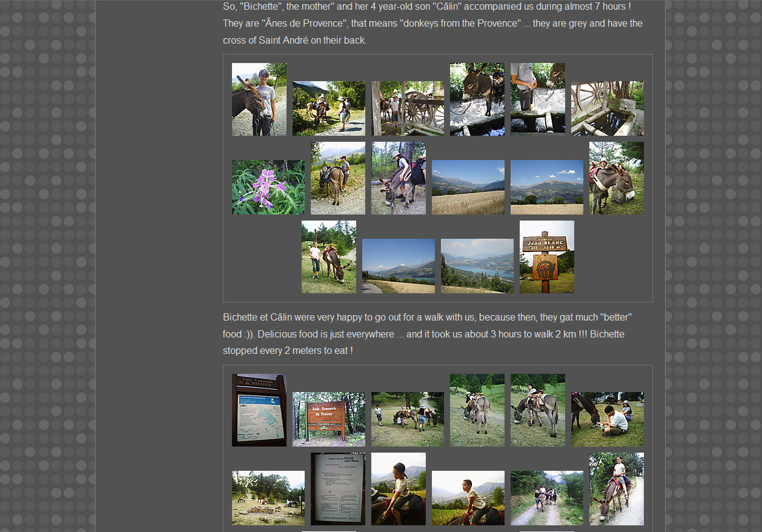Open the photo of man in cap with donkey

[259, 99]
